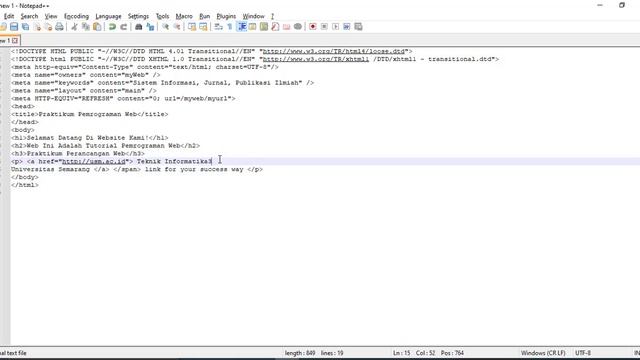Restore down the Notepad++ window
Image resolution: width=640 pixels, height=360 pixels.
tap(622, 5)
